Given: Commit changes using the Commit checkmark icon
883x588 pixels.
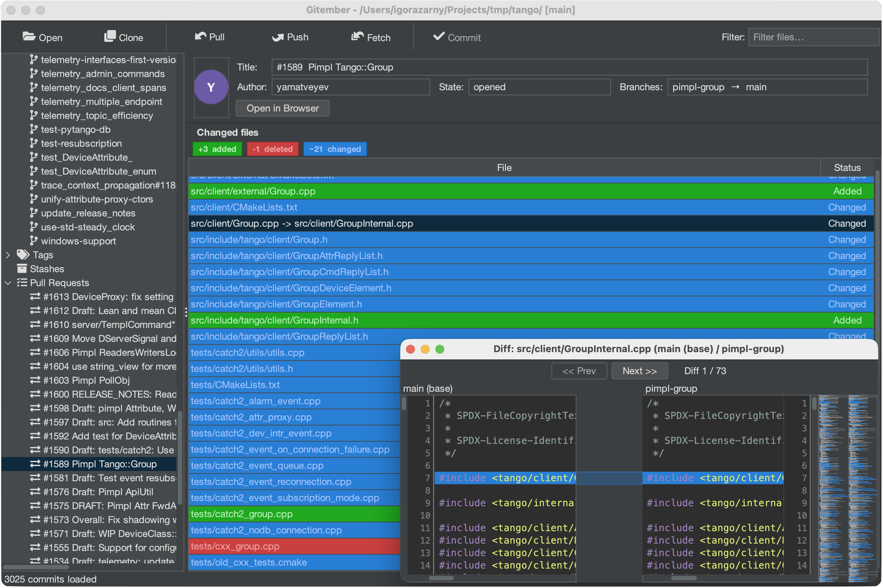Looking at the screenshot, I should 438,36.
